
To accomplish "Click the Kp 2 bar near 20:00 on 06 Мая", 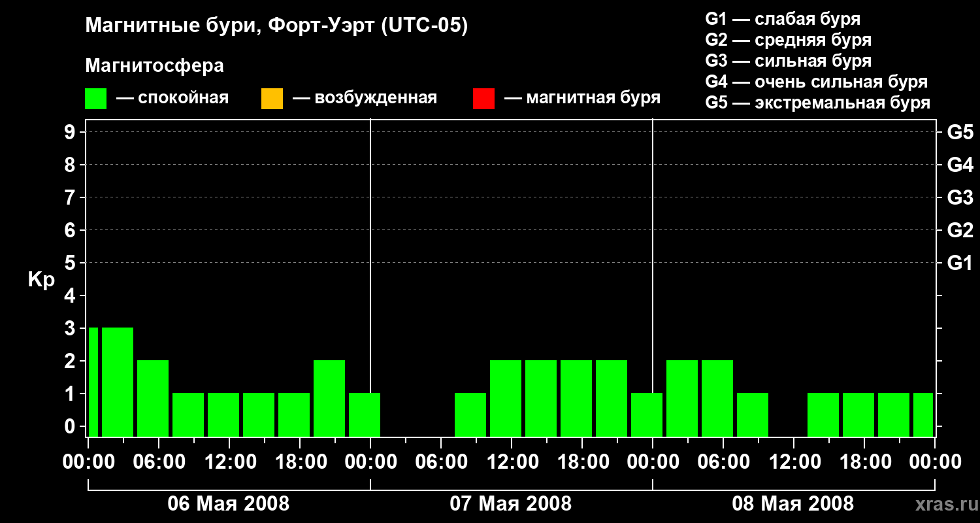I will click(x=329, y=398).
